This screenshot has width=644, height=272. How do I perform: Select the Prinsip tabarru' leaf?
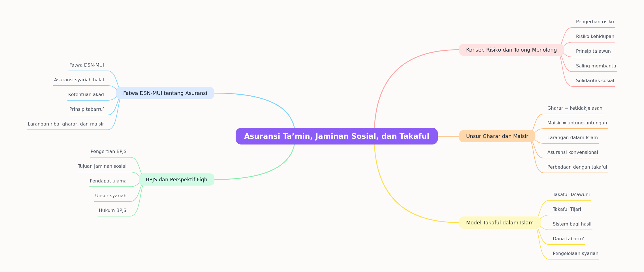pos(87,109)
